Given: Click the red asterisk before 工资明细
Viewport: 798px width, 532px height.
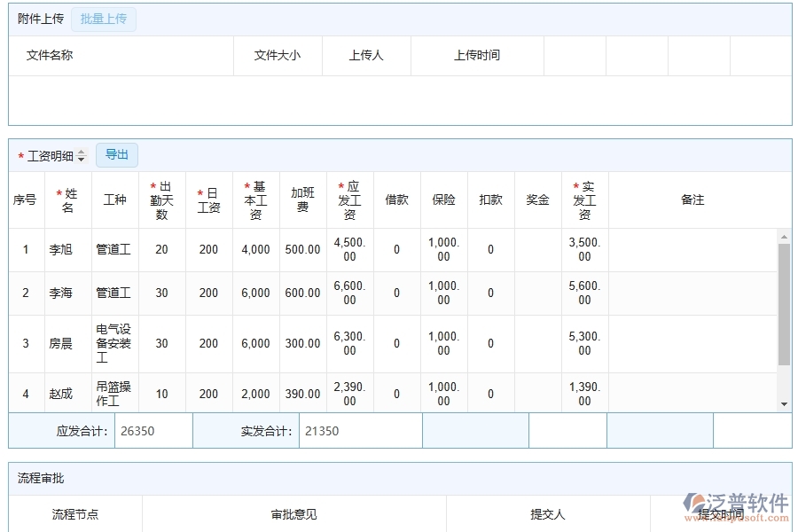Looking at the screenshot, I should coord(20,154).
